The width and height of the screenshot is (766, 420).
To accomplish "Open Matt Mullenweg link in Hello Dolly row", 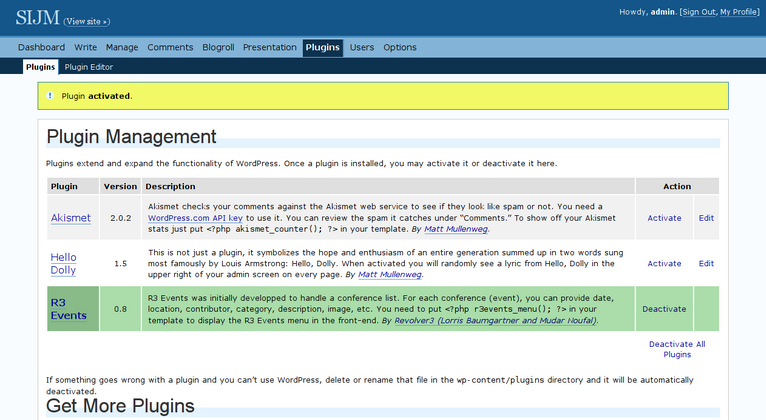I will (x=390, y=274).
